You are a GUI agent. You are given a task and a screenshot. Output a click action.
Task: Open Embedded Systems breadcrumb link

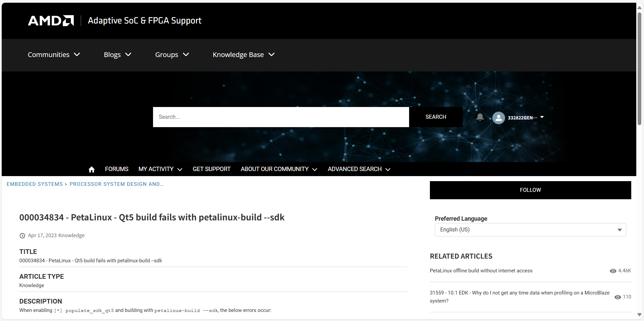click(35, 184)
